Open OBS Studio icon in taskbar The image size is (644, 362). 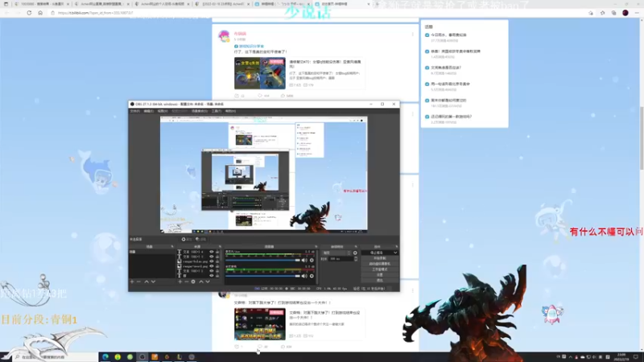pos(142,357)
